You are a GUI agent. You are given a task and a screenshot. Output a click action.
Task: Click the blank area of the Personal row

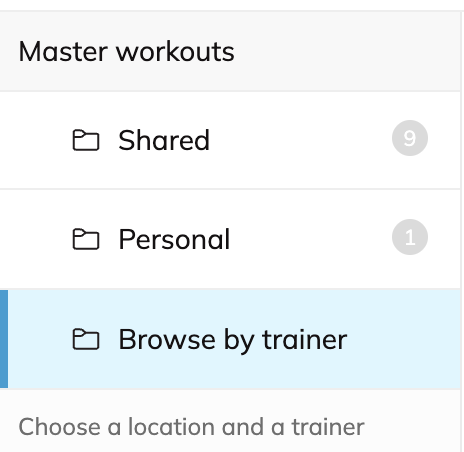coord(310,239)
